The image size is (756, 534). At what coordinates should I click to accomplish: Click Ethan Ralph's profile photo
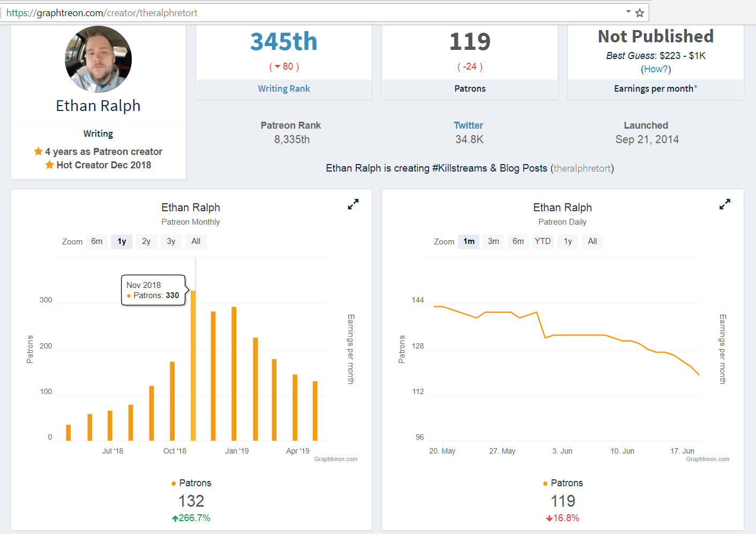click(99, 59)
